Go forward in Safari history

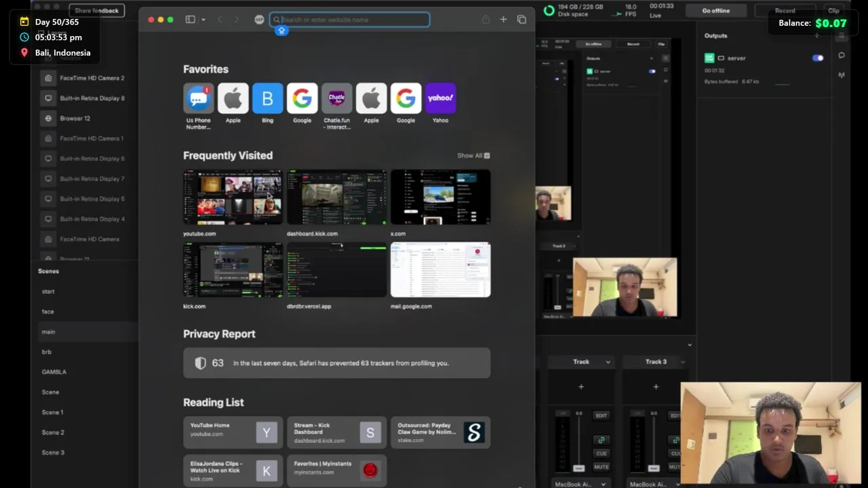tap(236, 20)
